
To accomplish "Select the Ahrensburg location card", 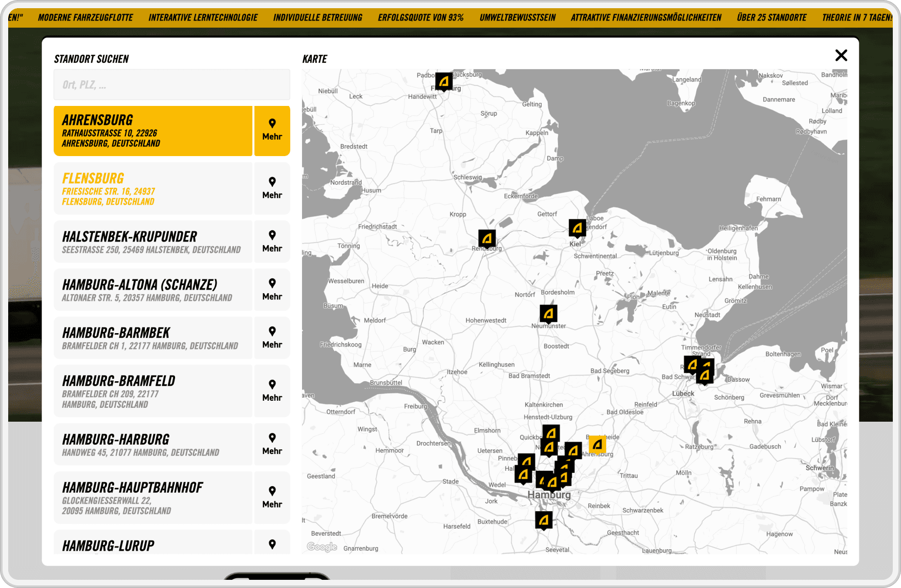I will (153, 130).
